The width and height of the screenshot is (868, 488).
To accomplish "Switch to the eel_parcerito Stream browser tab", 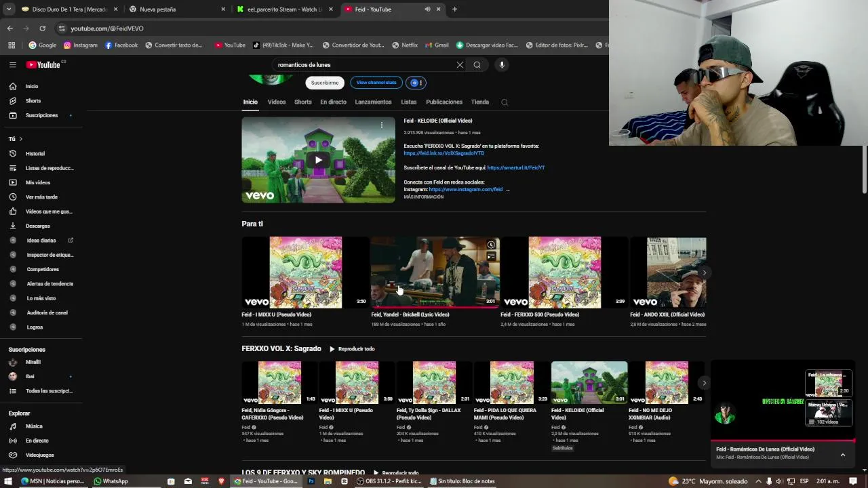I will [x=284, y=9].
